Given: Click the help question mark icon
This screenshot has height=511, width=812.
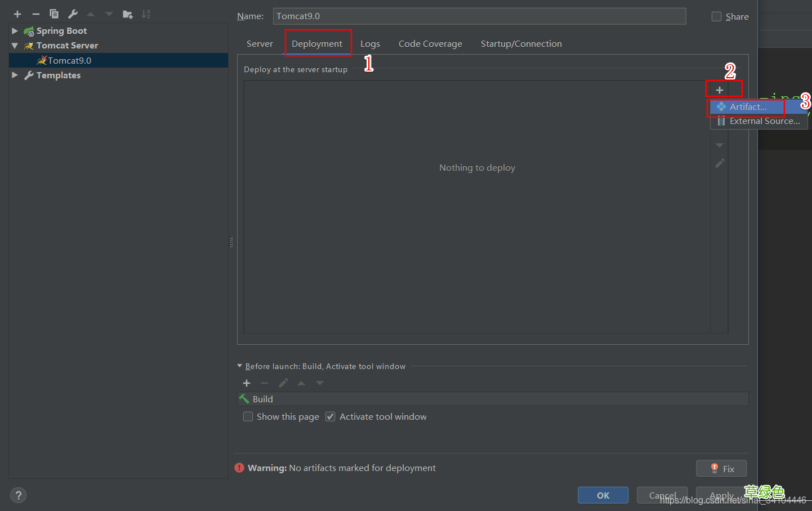Looking at the screenshot, I should (18, 495).
